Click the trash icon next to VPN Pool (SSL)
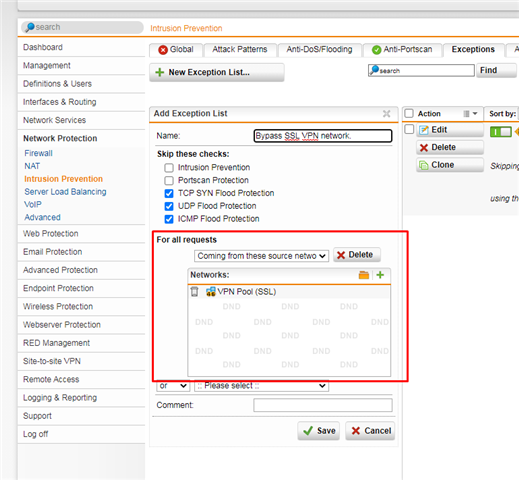 (x=194, y=292)
